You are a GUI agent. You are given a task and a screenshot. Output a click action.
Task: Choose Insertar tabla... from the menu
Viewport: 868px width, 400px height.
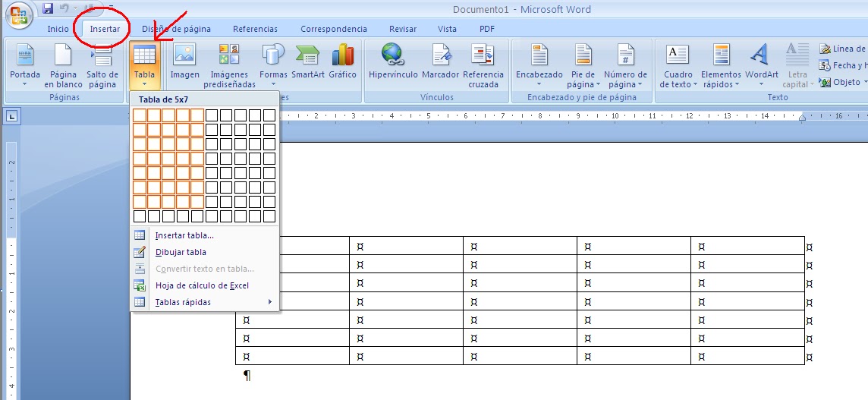click(x=205, y=235)
